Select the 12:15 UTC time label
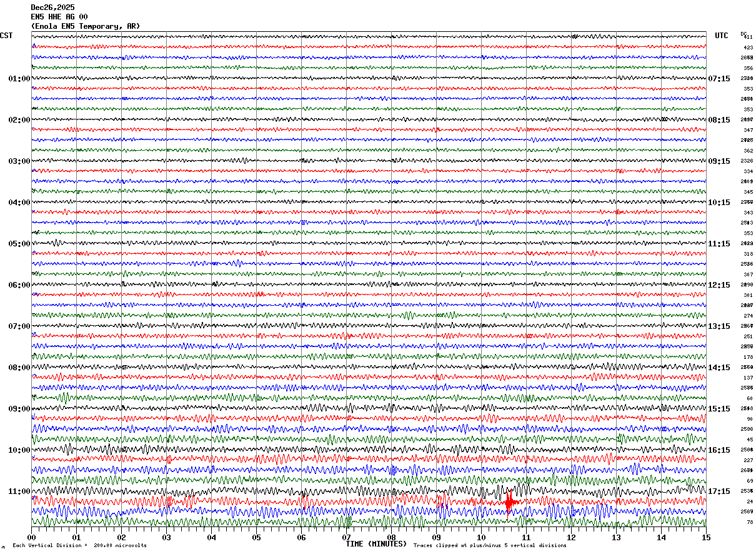The width and height of the screenshot is (756, 554). pos(719,285)
